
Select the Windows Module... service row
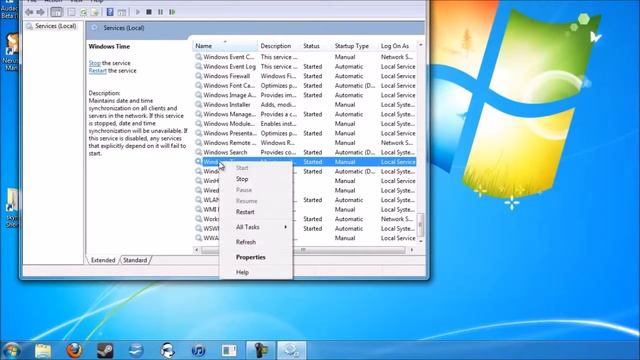305,124
